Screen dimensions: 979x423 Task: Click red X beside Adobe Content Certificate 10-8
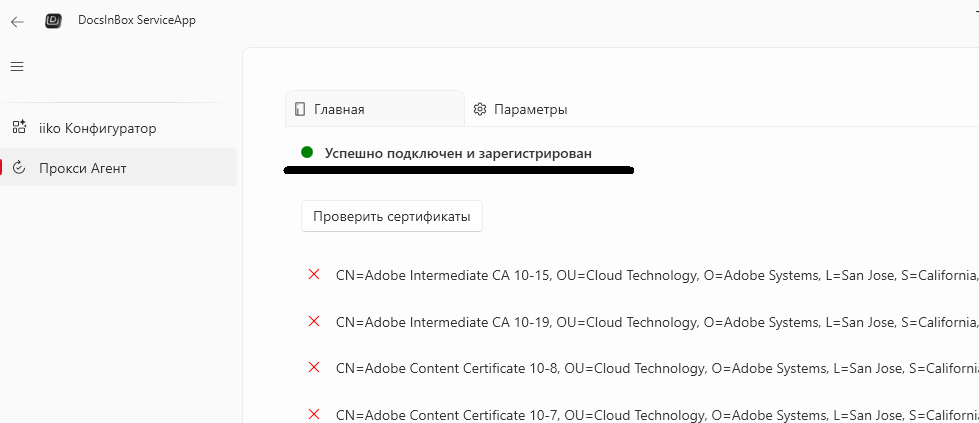point(314,367)
